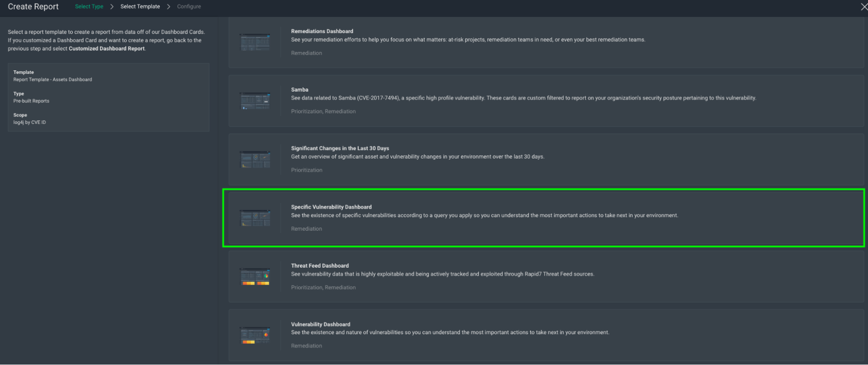Click the Samba template thumbnail icon

point(255,101)
